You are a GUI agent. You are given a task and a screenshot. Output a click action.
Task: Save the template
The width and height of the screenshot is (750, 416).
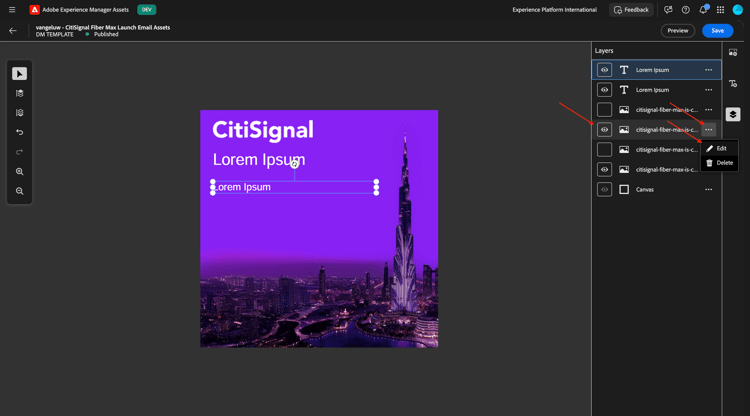click(717, 31)
